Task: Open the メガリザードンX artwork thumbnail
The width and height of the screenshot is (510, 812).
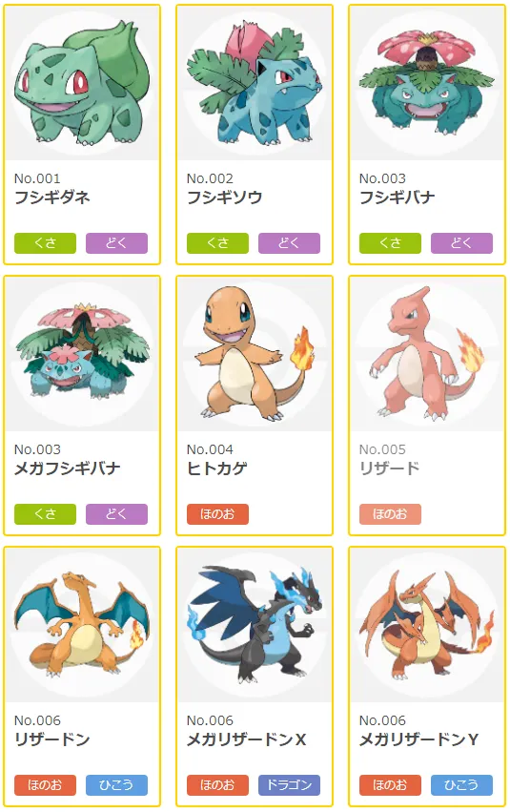Action: tap(255, 625)
